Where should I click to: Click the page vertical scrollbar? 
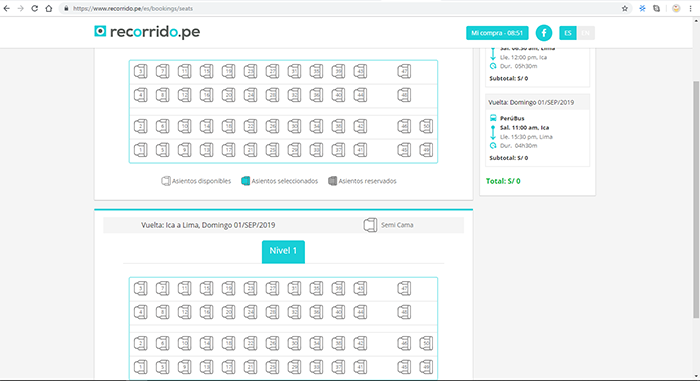tap(696, 199)
